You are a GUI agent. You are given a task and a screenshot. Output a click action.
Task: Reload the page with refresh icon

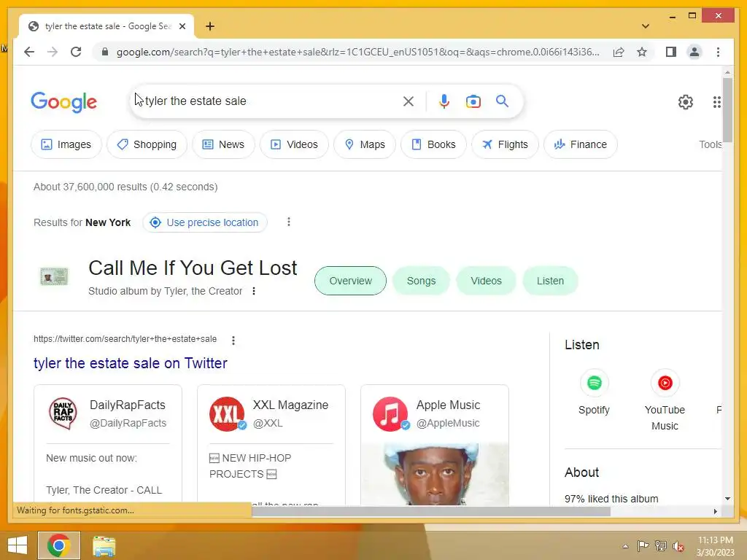76,52
